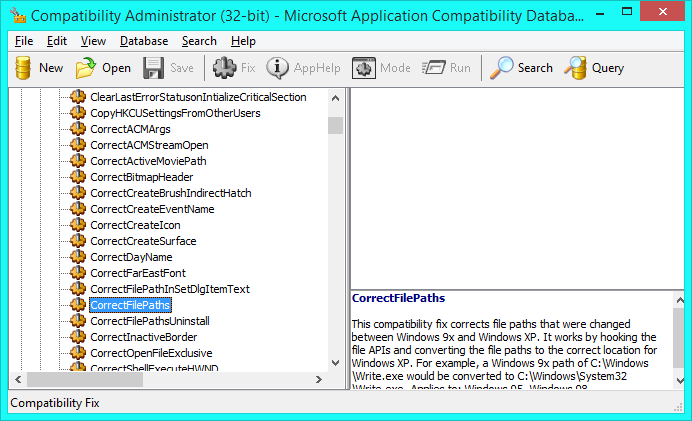Click the New database toolbar icon
Viewport: 692px width, 421px height.
[x=23, y=68]
